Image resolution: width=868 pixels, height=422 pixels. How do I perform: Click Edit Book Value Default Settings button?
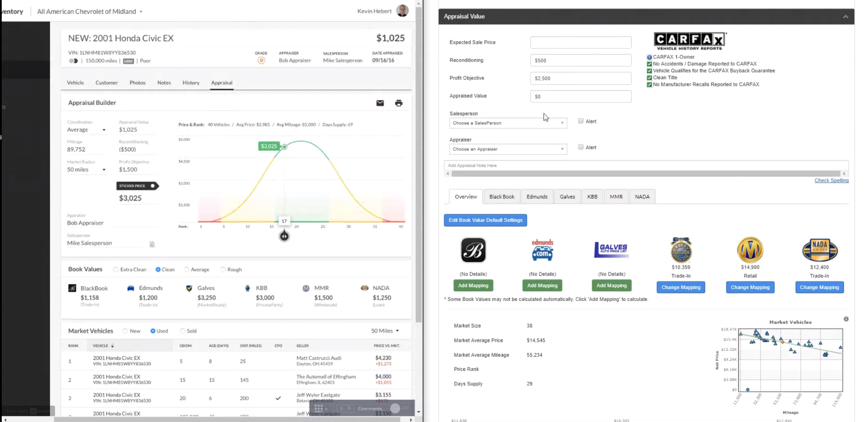pyautogui.click(x=485, y=220)
